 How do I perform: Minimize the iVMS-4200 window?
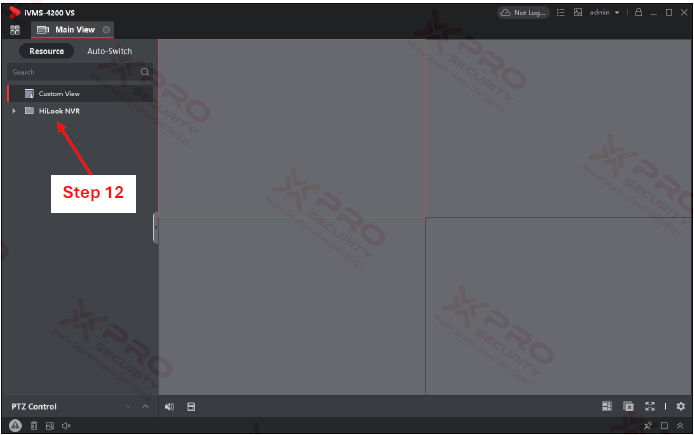[654, 13]
